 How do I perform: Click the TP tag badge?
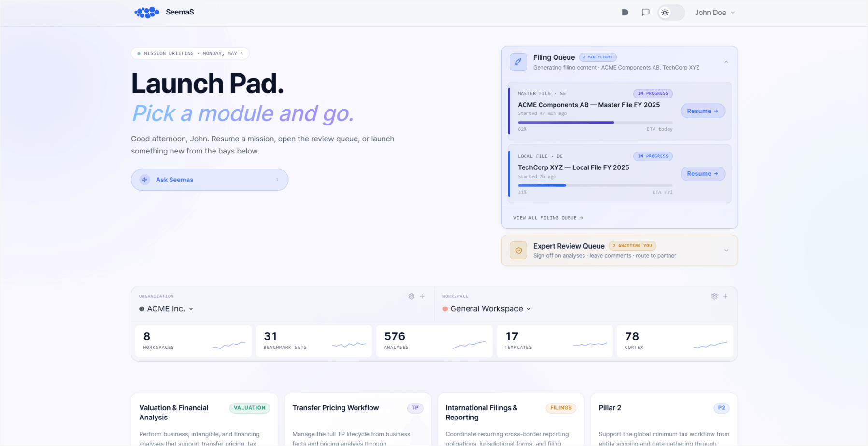pyautogui.click(x=415, y=408)
